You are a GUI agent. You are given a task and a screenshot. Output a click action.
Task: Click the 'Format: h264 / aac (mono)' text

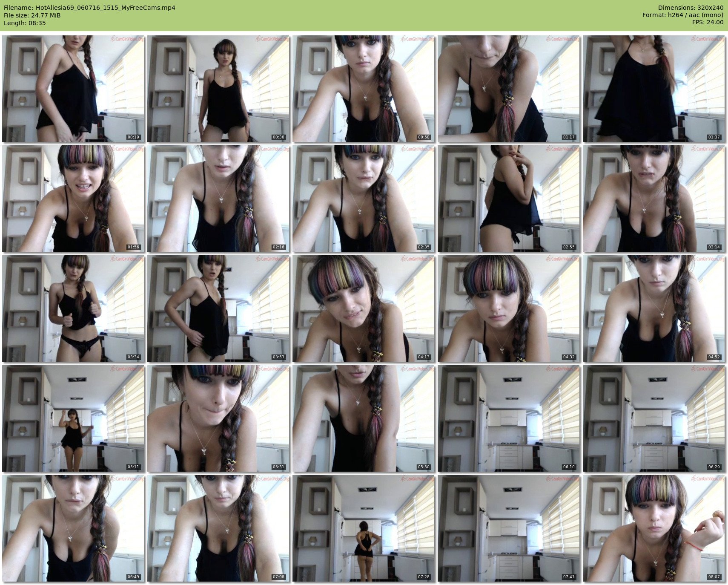(683, 15)
